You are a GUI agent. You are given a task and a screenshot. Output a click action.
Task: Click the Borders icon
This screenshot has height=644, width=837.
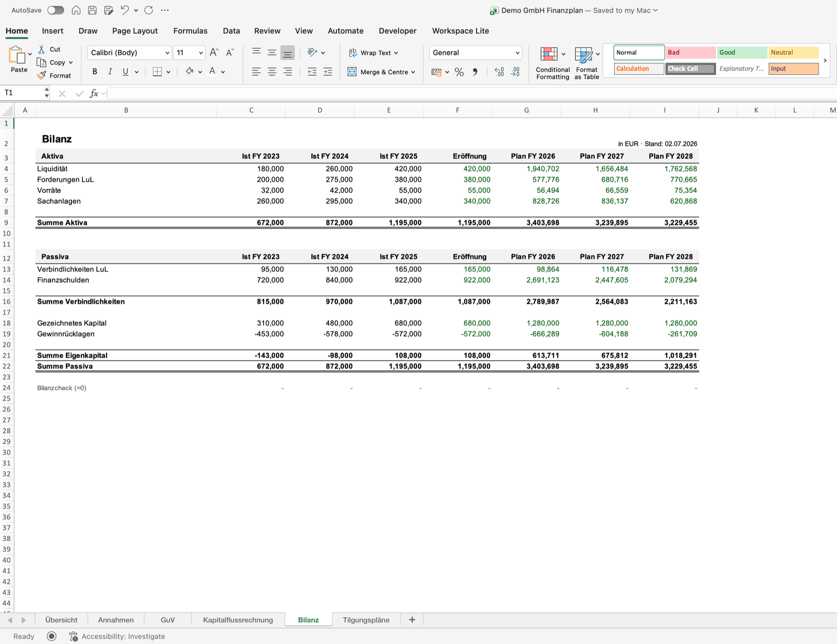coord(157,72)
